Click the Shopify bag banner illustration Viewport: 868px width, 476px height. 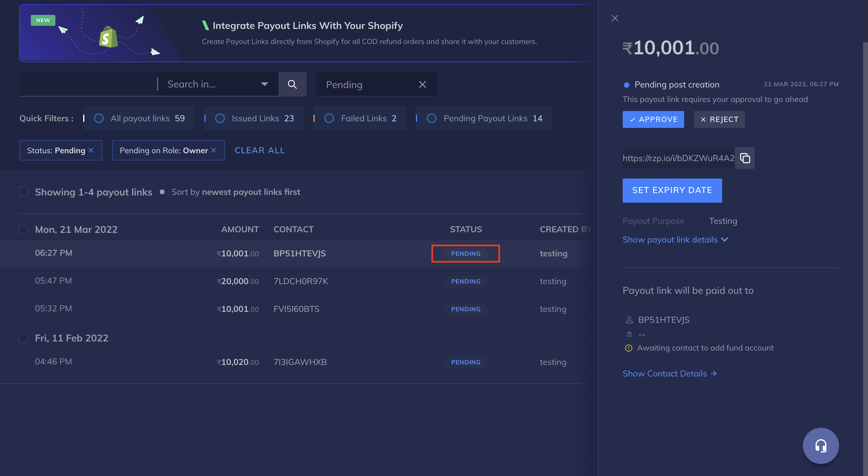(108, 37)
